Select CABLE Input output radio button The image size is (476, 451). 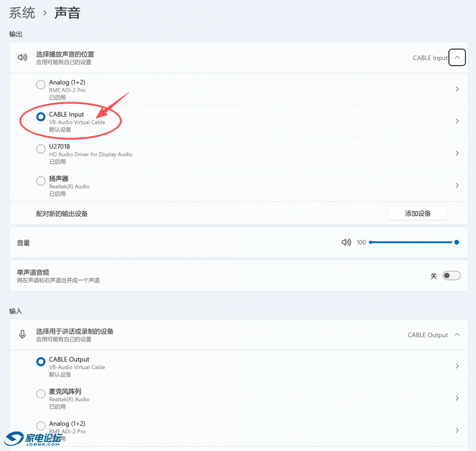point(40,117)
